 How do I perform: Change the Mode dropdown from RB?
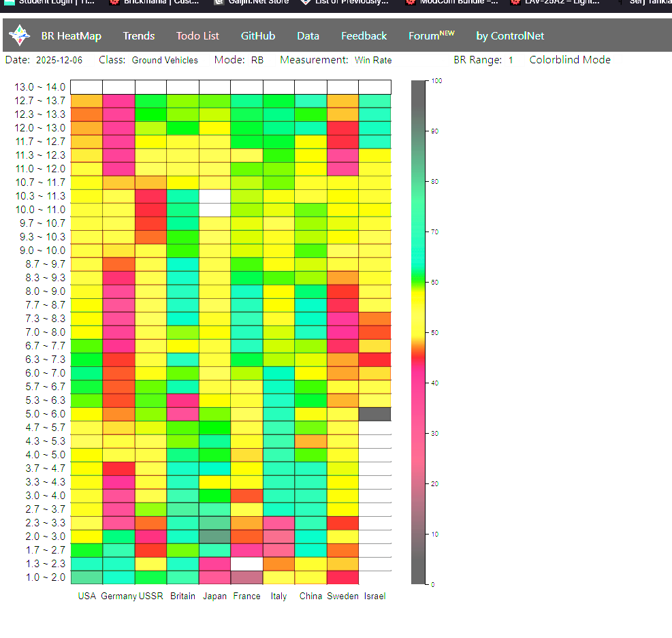(257, 61)
